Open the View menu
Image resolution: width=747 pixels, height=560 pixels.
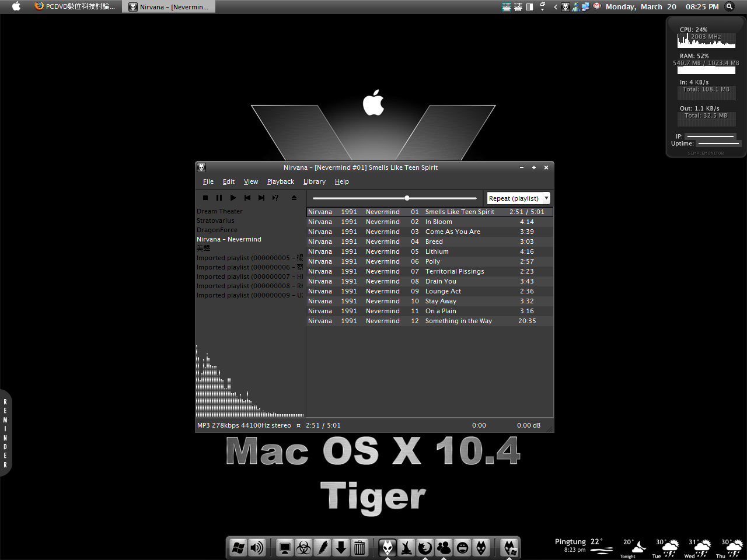pyautogui.click(x=251, y=181)
